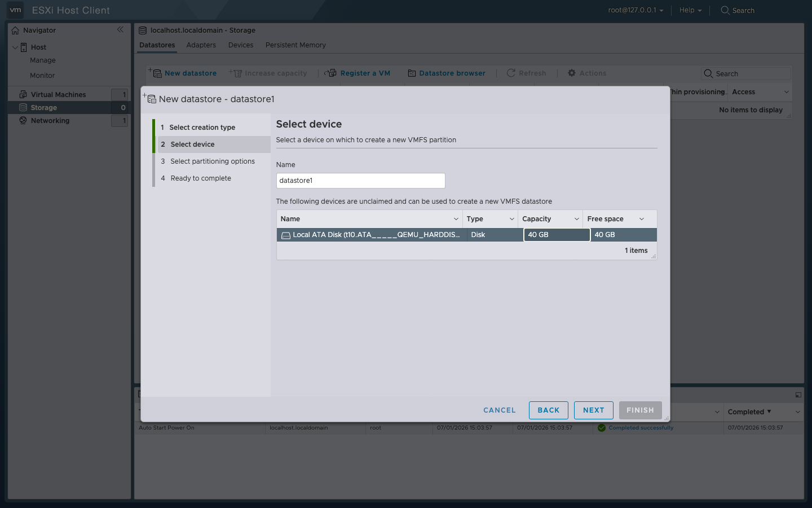Open the root@127.0.0.1 user dropdown
This screenshot has height=508, width=812.
[636, 10]
